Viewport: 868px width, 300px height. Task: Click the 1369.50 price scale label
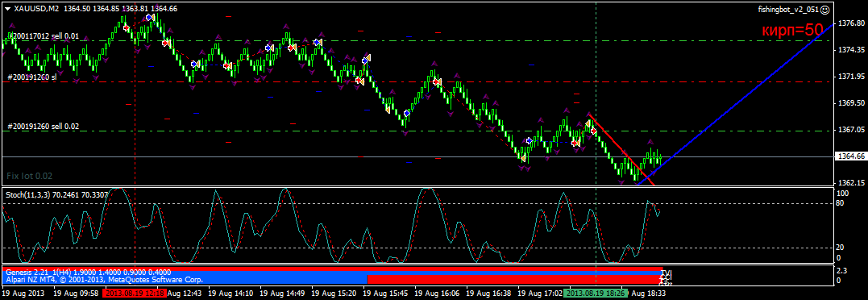(851, 103)
